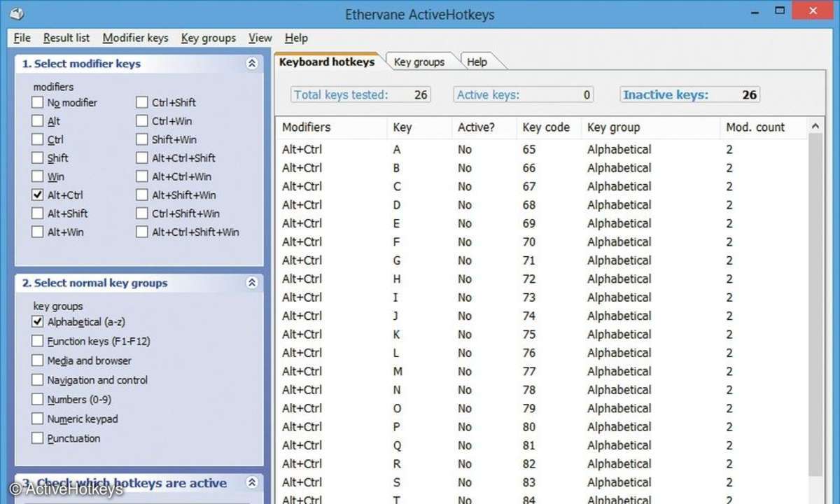The image size is (840, 504).
Task: Check the Alt modifier checkbox
Action: click(38, 121)
